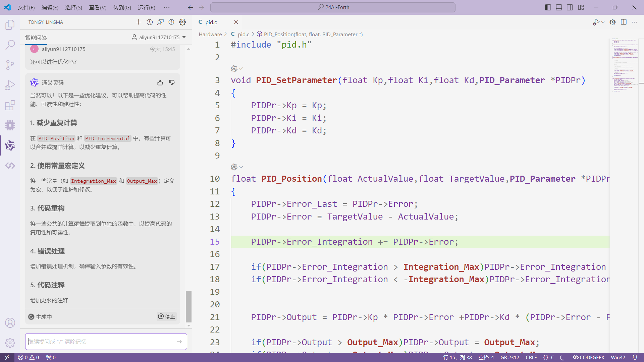Image resolution: width=644 pixels, height=362 pixels.
Task: Click the CODEGEEX status bar item
Action: point(588,357)
